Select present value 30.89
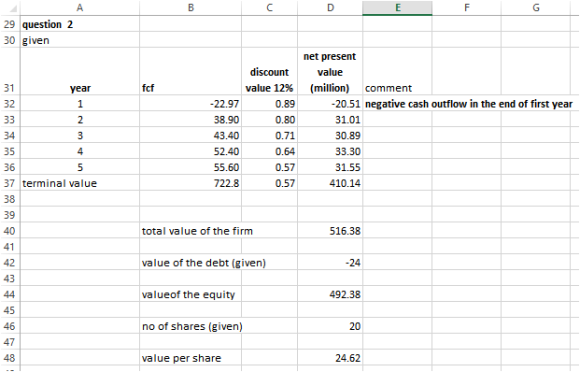Viewport: 580px width, 372px height. pos(330,135)
